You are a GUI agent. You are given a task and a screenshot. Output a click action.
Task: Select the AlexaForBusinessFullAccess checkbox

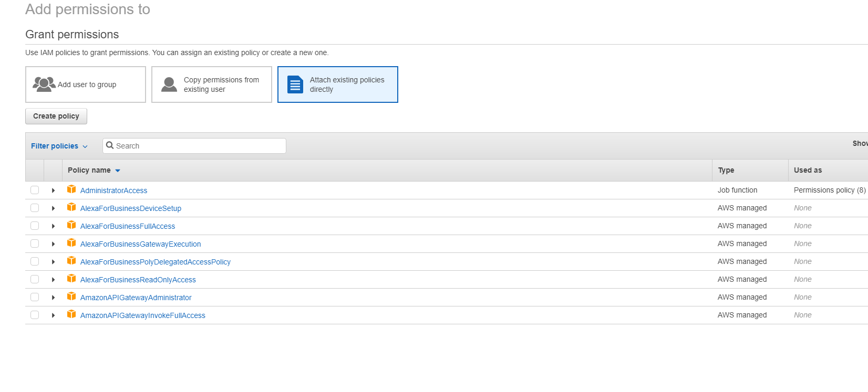(35, 226)
